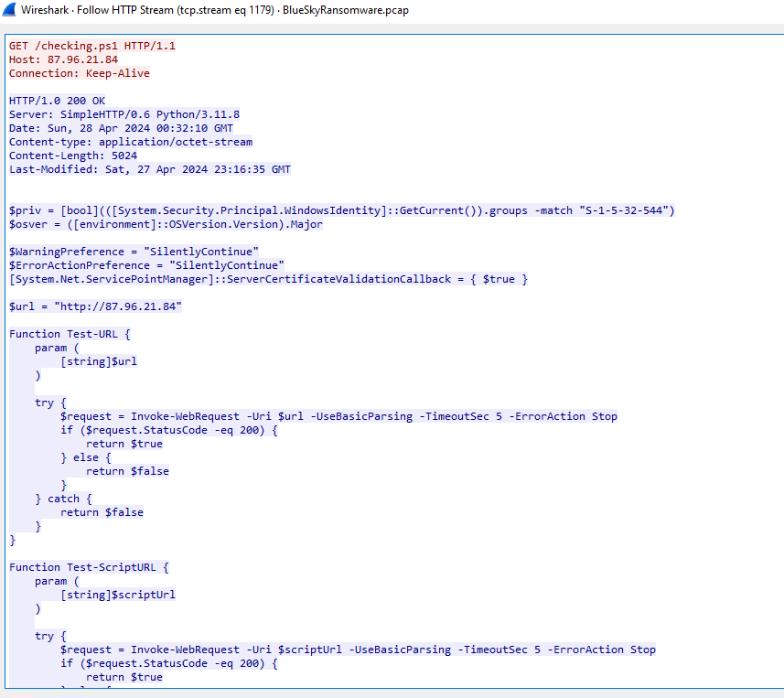This screenshot has height=698, width=784.
Task: Click the 'Function Test-URL {' line
Action: point(70,334)
